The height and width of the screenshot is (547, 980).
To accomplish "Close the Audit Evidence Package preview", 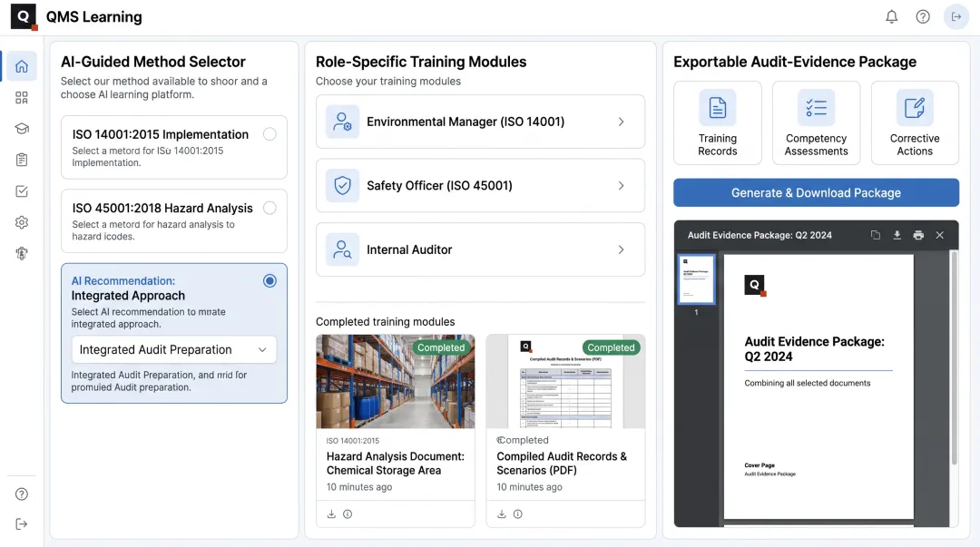I will point(939,235).
